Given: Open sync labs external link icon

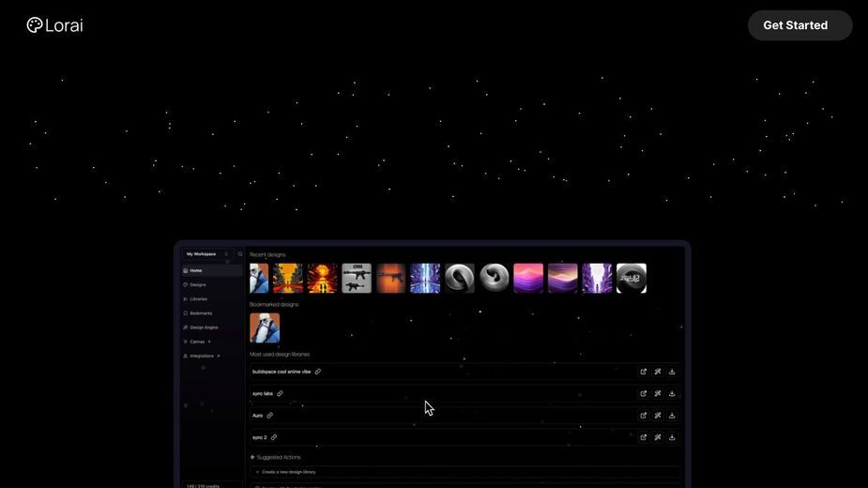Looking at the screenshot, I should 643,394.
